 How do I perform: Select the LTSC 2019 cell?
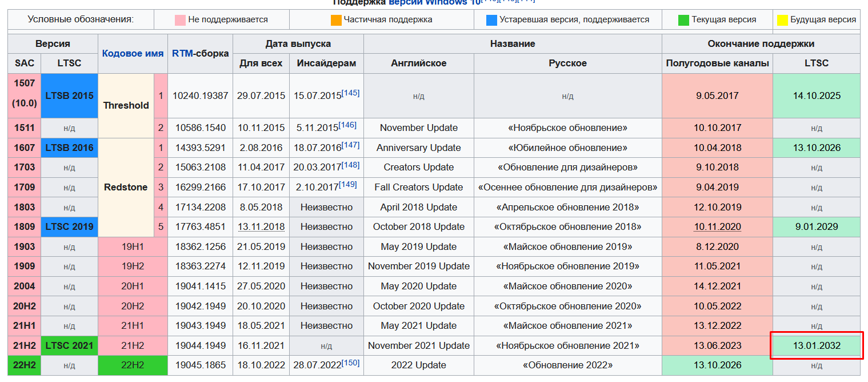point(69,226)
